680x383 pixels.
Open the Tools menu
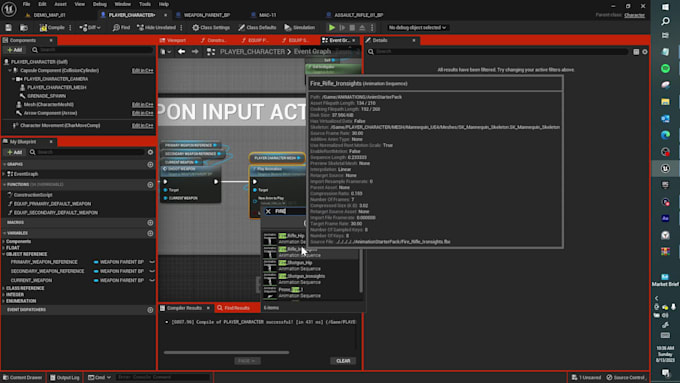pyautogui.click(x=145, y=4)
